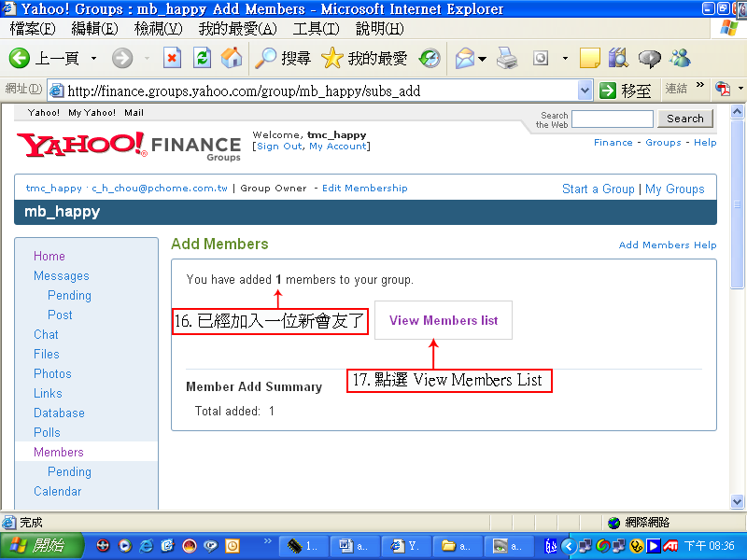Image resolution: width=747 pixels, height=560 pixels.
Task: Open Favorites (我的最愛) star toolbar button
Action: tap(365, 58)
